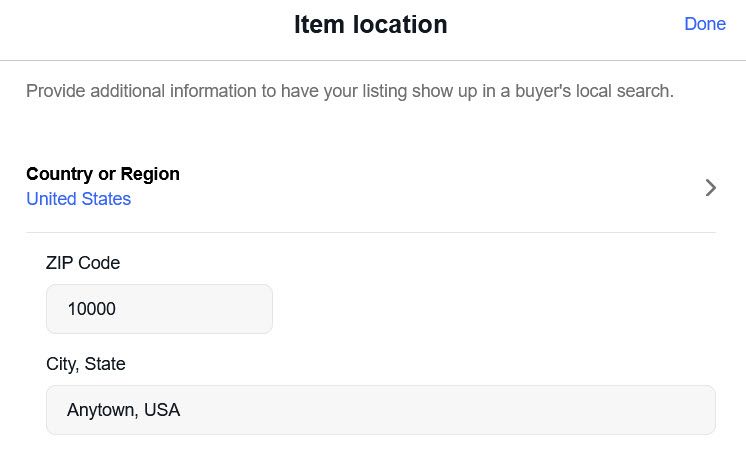The width and height of the screenshot is (746, 476).
Task: Tap Done to save item location
Action: click(704, 24)
